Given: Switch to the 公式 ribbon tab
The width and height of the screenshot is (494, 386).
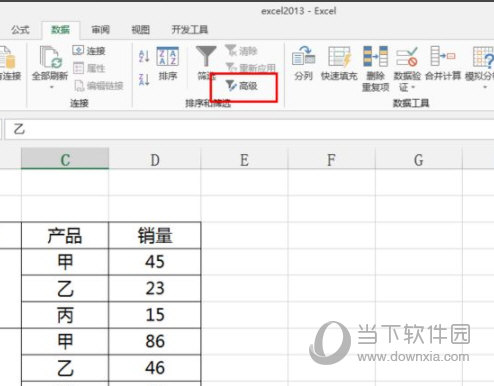Looking at the screenshot, I should 20,30.
